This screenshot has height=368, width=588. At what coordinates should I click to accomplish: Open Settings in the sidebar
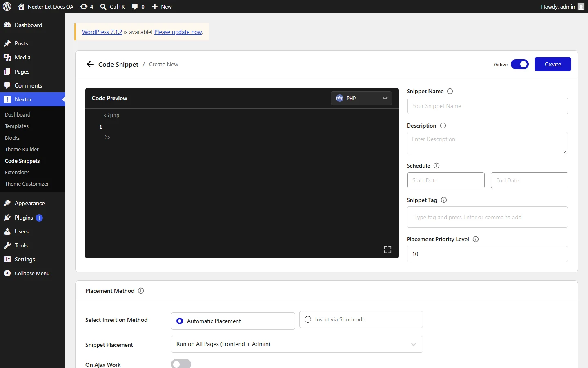click(33, 259)
